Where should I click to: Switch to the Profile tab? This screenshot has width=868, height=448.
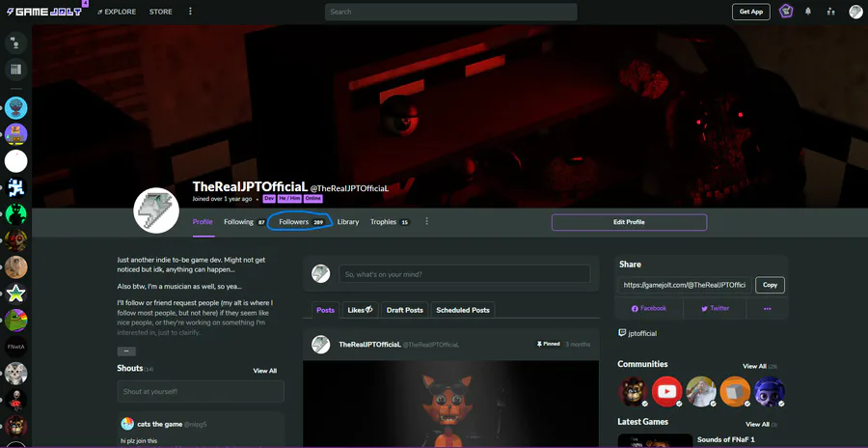pos(203,222)
